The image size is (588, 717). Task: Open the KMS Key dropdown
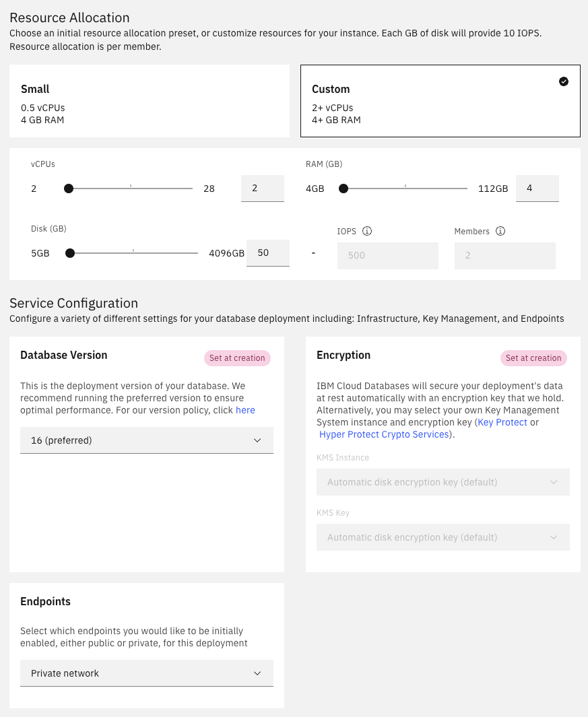[x=443, y=537]
